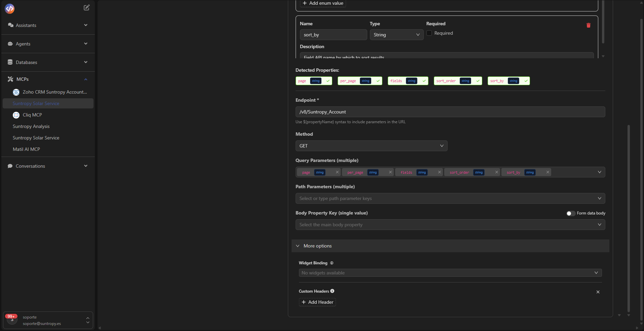Image resolution: width=644 pixels, height=331 pixels.
Task: Expand the Agents section
Action: [x=86, y=44]
